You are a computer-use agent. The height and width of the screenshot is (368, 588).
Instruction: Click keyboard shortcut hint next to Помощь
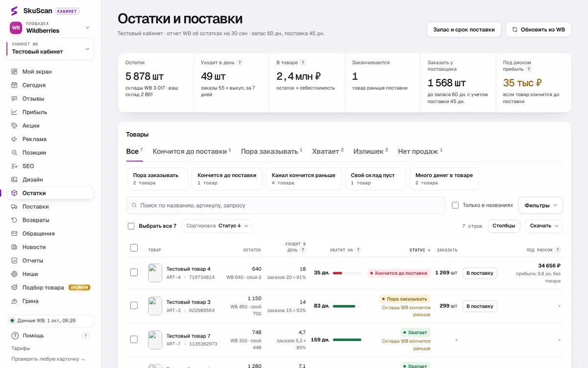[x=86, y=336]
